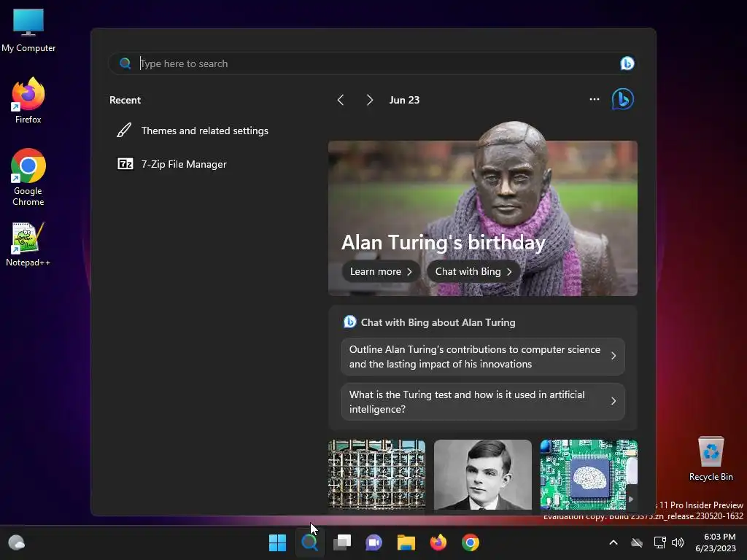Click the volume speaker tray icon

[x=678, y=542]
